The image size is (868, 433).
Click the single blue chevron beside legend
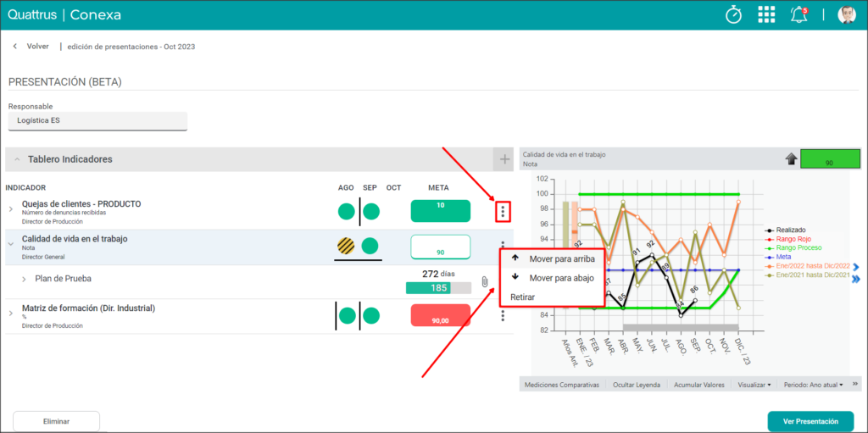click(855, 266)
